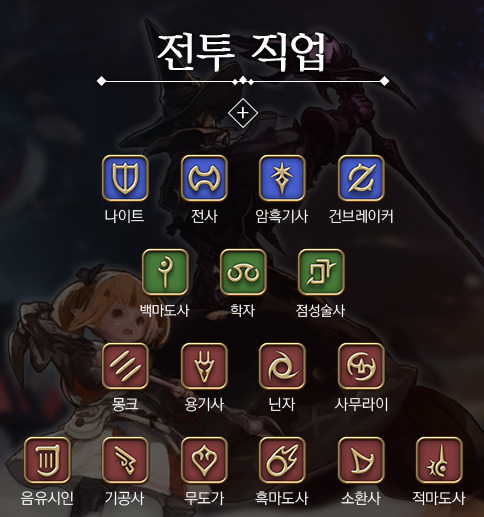Viewport: 484px width, 517px height.
Task: Choose the 전사 axe job icon
Action: (204, 178)
